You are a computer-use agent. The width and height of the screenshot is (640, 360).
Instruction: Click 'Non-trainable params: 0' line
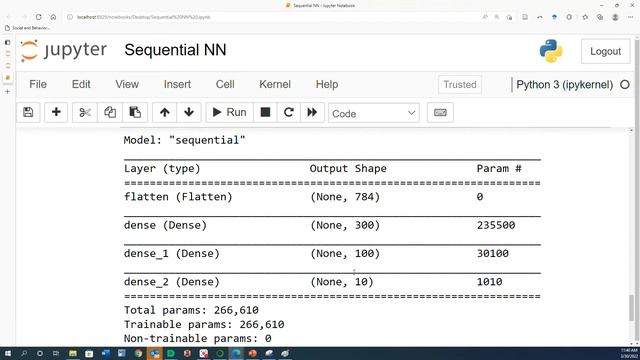coord(198,338)
